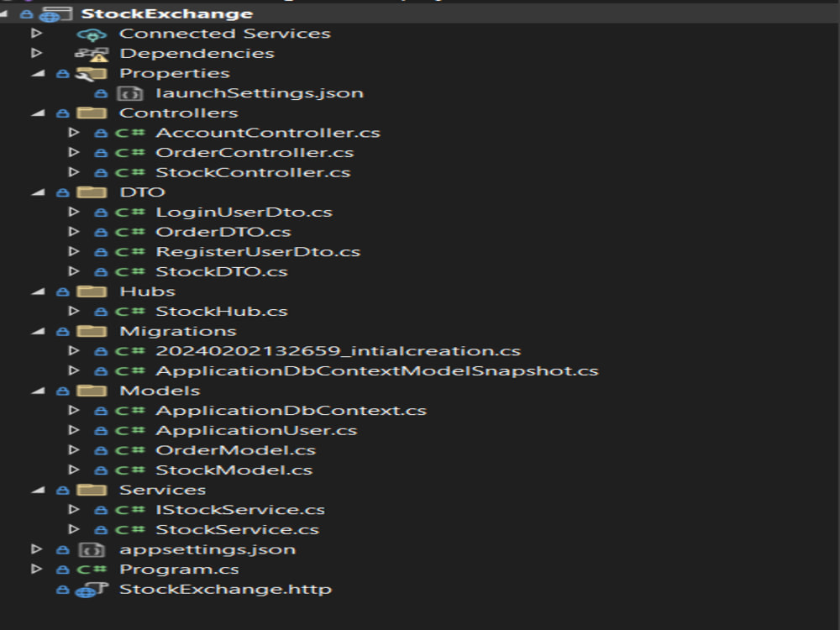Click the C# icon of ApplicationDbContext.cs
840x630 pixels.
click(130, 411)
